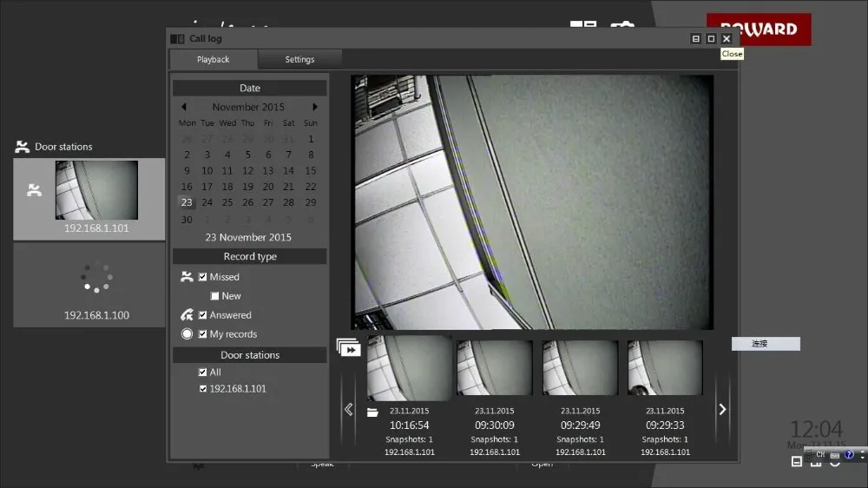
Task: Click the help icon in system tray
Action: [849, 454]
